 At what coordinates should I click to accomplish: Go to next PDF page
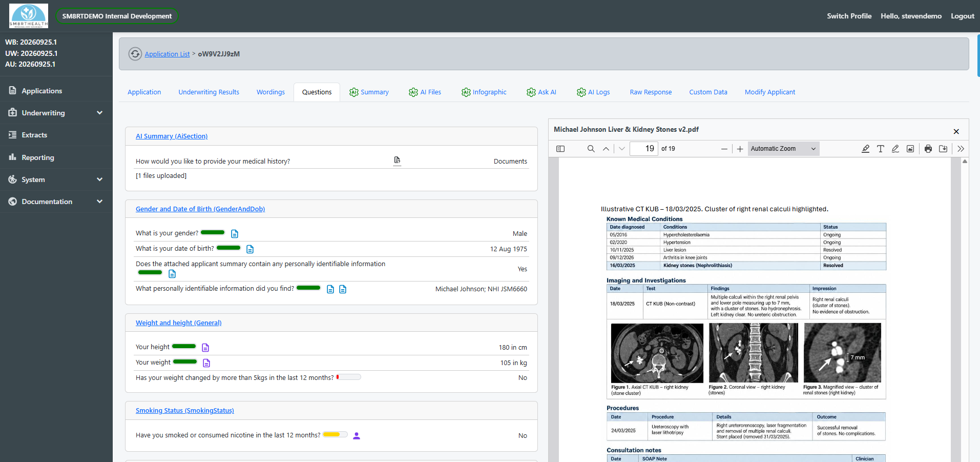click(x=622, y=149)
